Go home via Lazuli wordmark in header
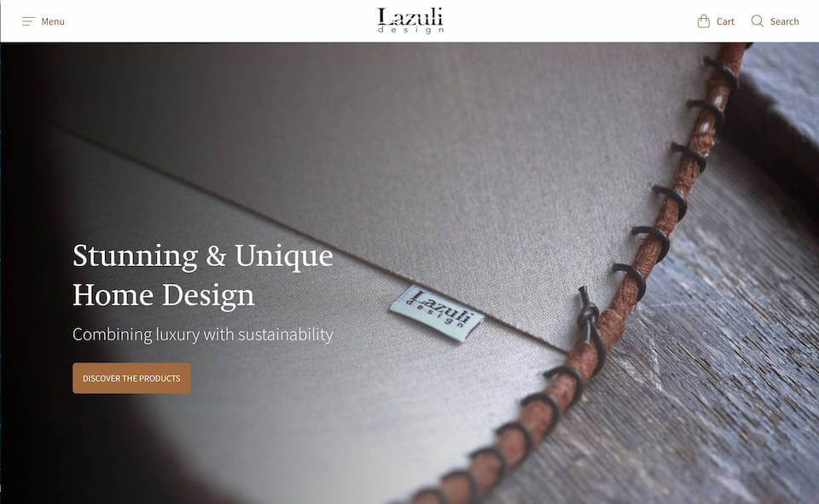 point(410,17)
